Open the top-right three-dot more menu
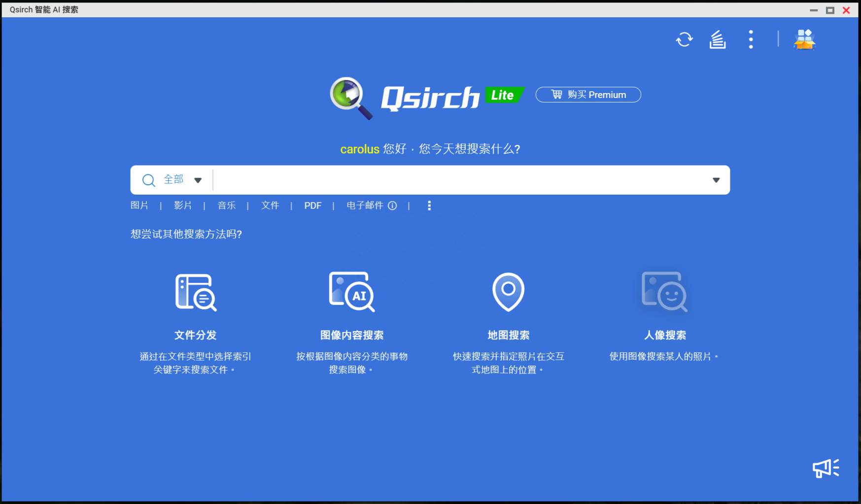Viewport: 861px width, 504px height. tap(751, 39)
